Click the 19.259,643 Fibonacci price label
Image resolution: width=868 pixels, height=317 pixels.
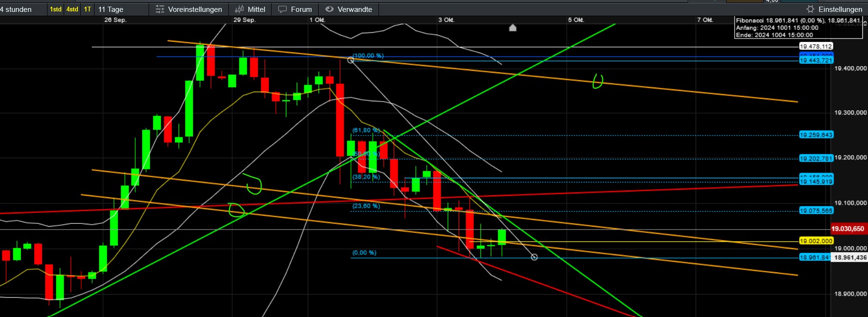click(816, 135)
